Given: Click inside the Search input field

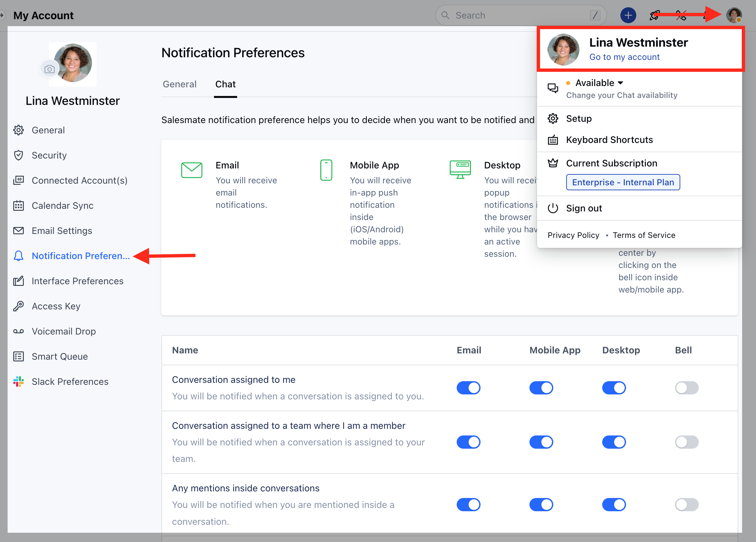Looking at the screenshot, I should point(521,15).
